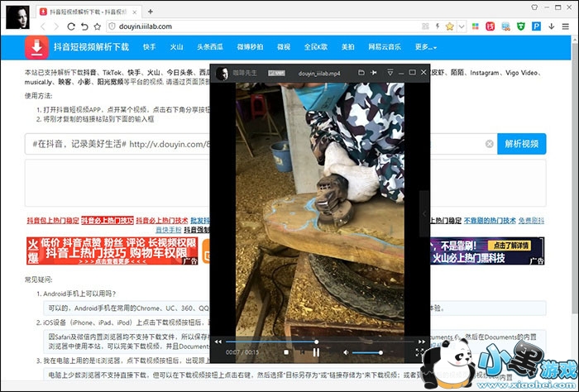Image resolution: width=579 pixels, height=392 pixels.
Task: Rewind the video with double-left arrows
Action: coord(218,342)
